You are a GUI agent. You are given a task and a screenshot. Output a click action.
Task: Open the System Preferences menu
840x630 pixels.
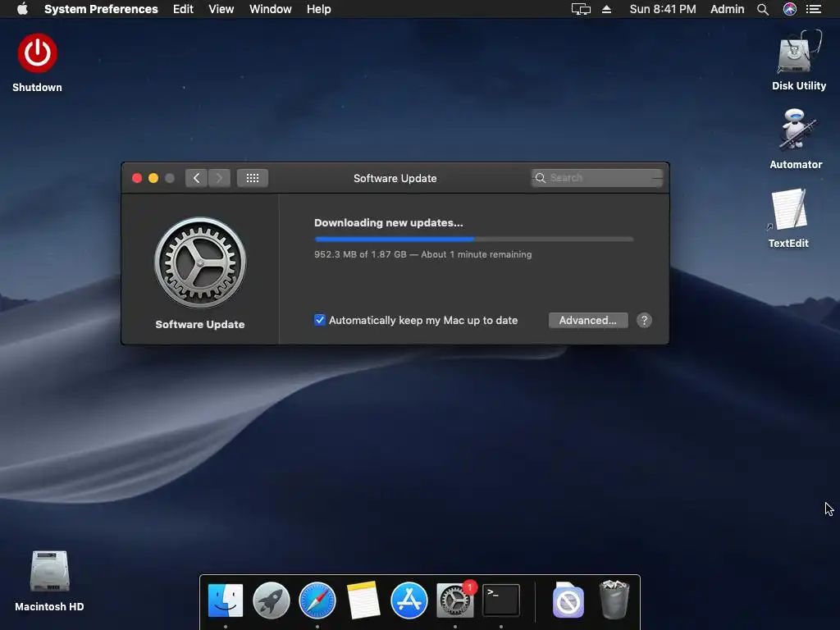coord(101,9)
